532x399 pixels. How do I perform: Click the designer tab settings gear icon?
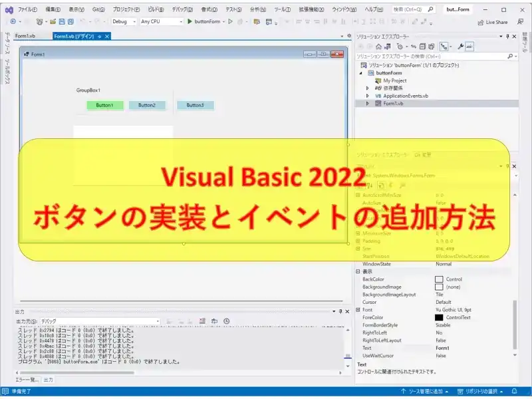pyautogui.click(x=349, y=36)
